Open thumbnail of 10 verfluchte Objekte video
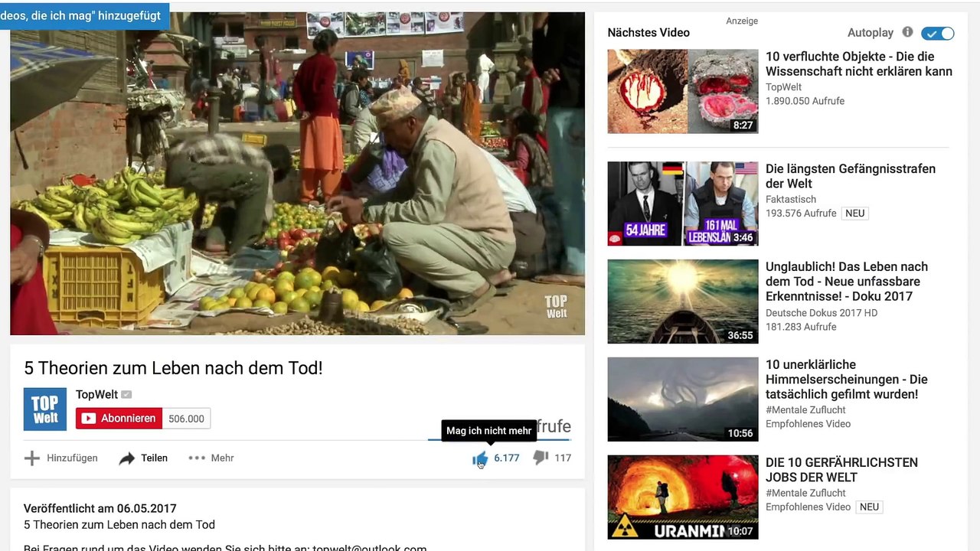The image size is (980, 551). (683, 91)
